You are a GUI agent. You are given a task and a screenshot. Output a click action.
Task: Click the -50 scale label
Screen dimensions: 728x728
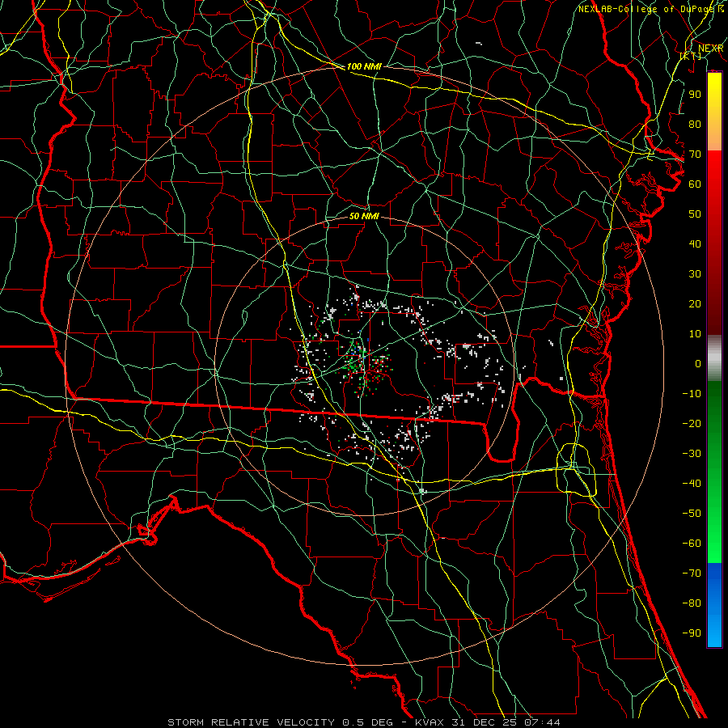tap(692, 514)
